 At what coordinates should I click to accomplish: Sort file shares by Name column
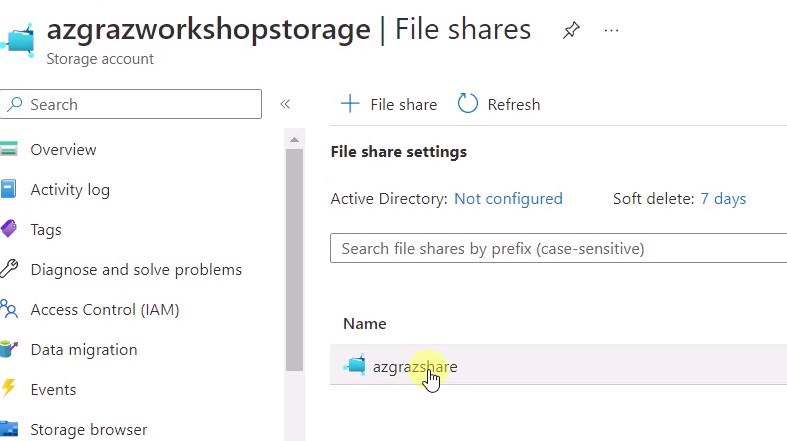364,324
